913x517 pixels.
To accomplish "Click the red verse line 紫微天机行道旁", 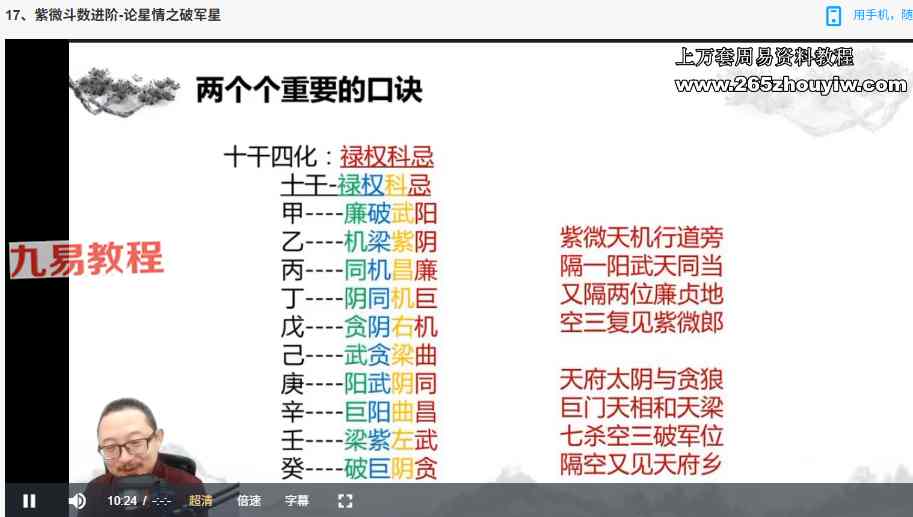I will [641, 238].
